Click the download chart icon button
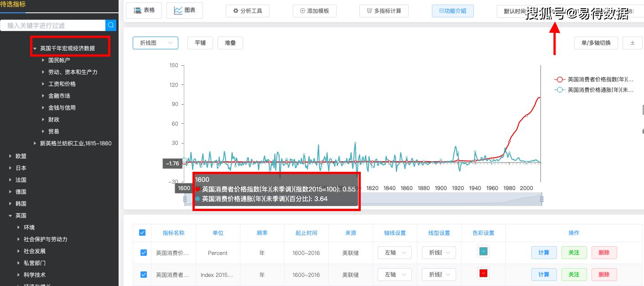 tap(633, 43)
